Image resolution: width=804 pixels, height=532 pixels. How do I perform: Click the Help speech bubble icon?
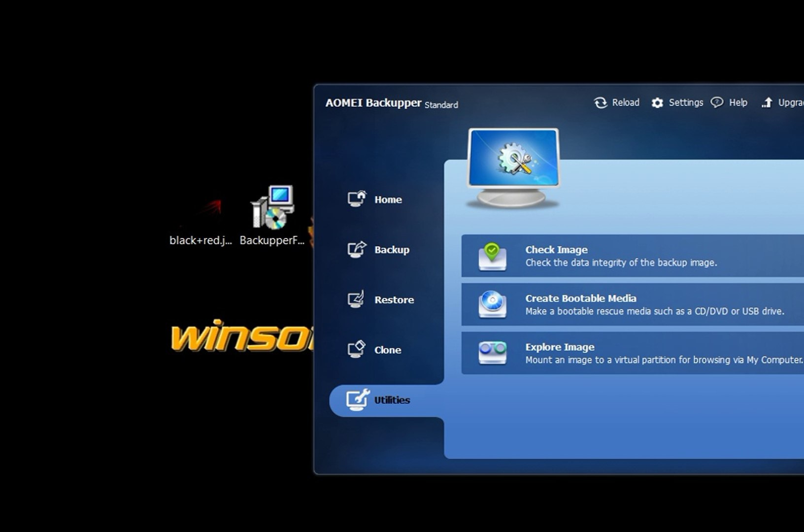[717, 102]
